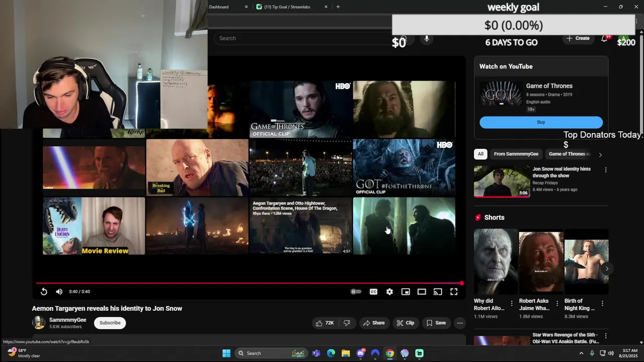Image resolution: width=644 pixels, height=362 pixels.
Task: Open options for Star Wars Revenge video
Action: pos(606,336)
